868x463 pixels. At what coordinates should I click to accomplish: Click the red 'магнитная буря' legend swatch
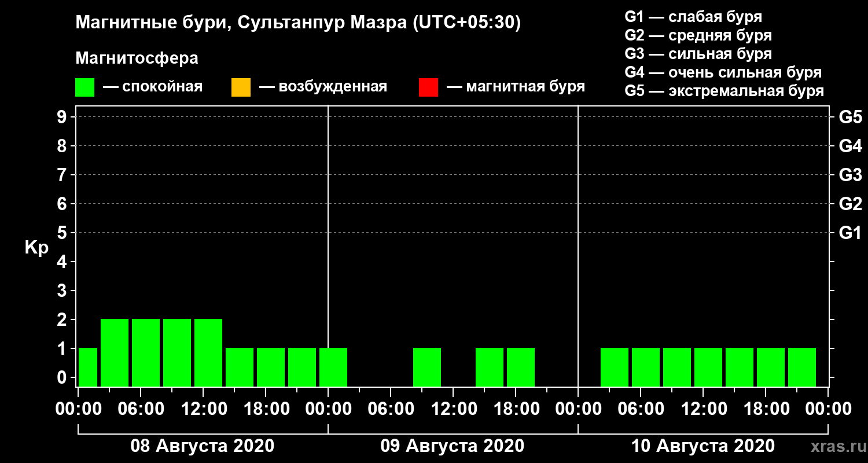point(428,87)
